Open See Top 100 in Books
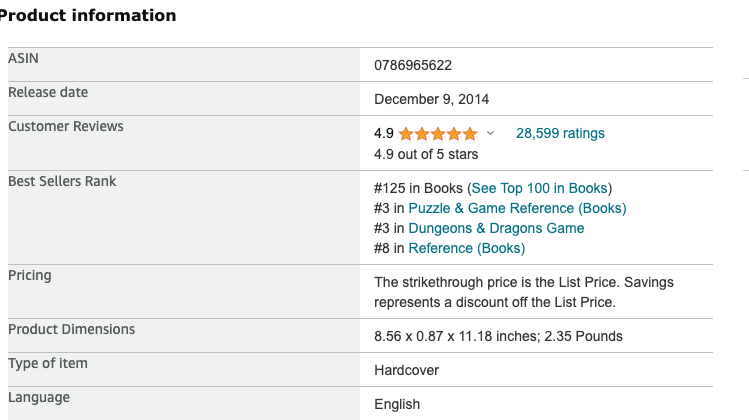 click(x=539, y=188)
